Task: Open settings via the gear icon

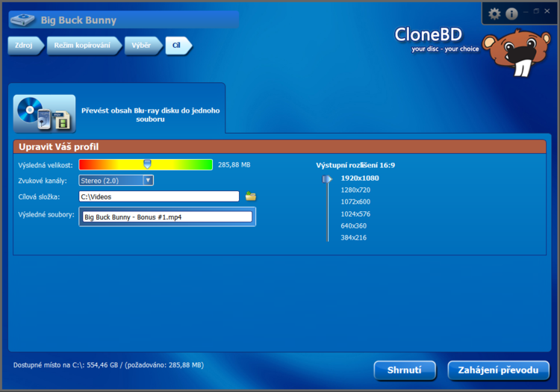Action: tap(494, 14)
